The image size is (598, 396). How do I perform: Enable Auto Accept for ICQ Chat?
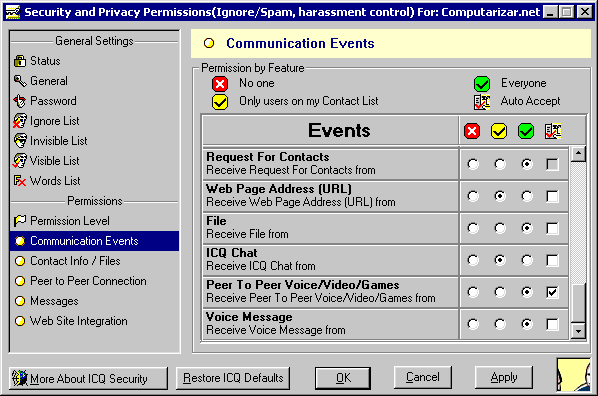[552, 261]
